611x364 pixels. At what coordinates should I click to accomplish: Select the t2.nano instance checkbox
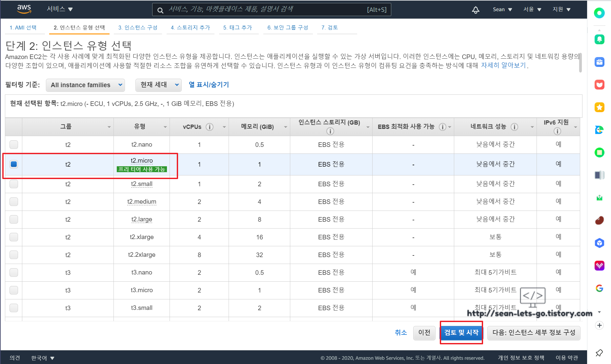14,145
